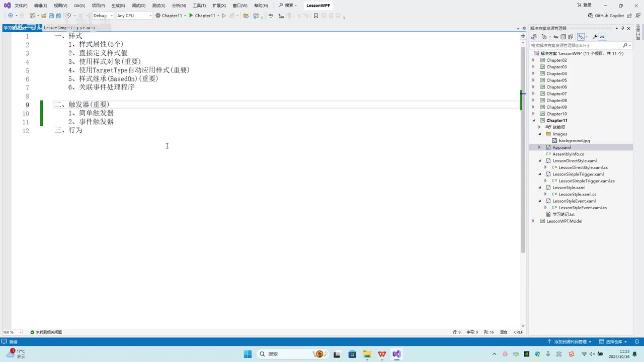
Task: Open the 调试(D) menu
Action: 138,6
